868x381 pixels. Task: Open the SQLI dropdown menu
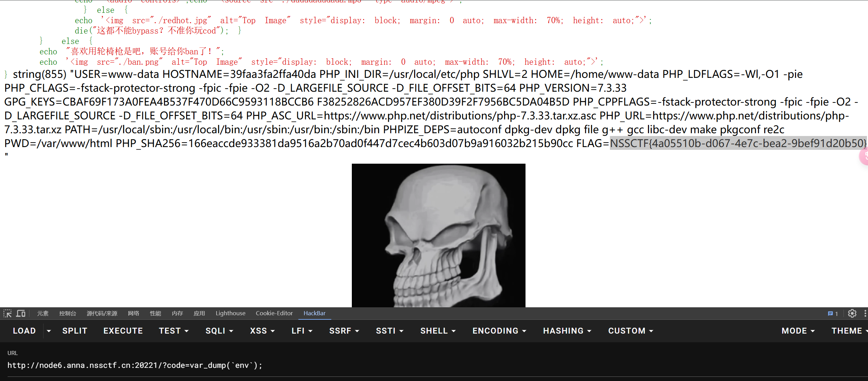point(219,331)
